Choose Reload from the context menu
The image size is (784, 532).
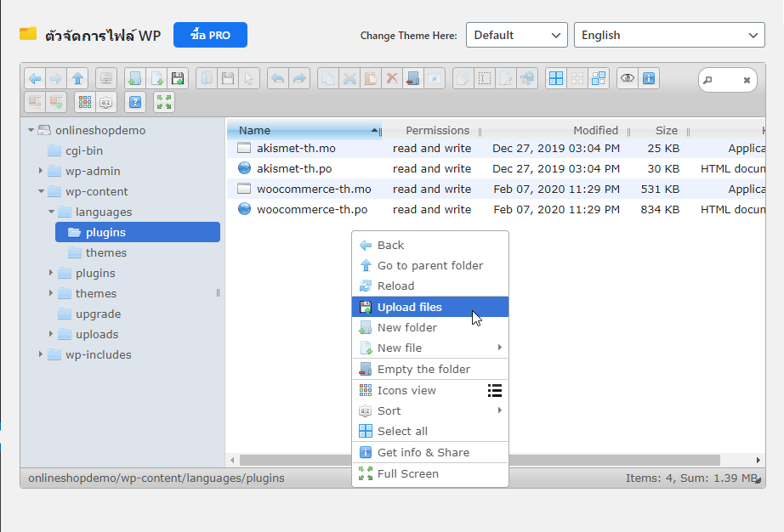[x=430, y=286]
